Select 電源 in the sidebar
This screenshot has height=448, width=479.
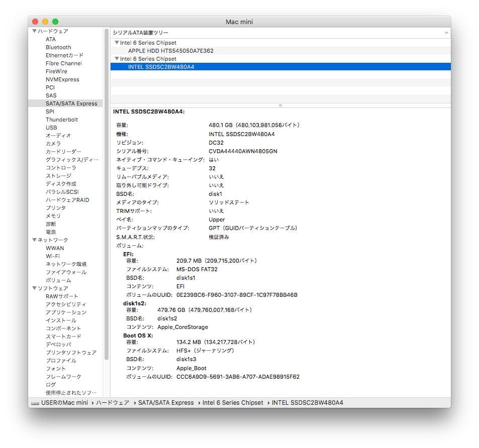pyautogui.click(x=51, y=232)
